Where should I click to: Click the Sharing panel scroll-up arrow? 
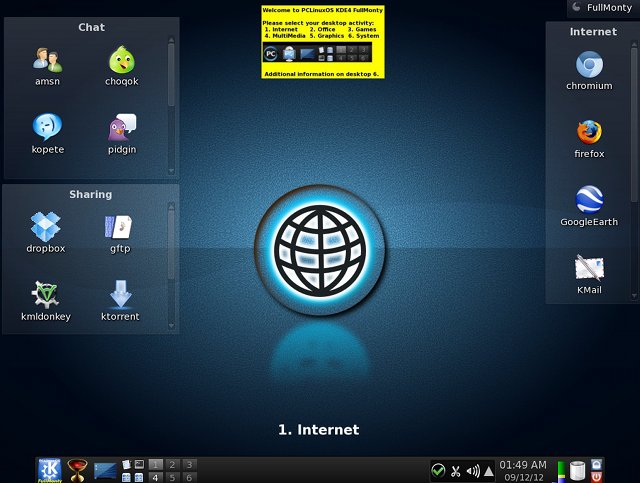[171, 206]
